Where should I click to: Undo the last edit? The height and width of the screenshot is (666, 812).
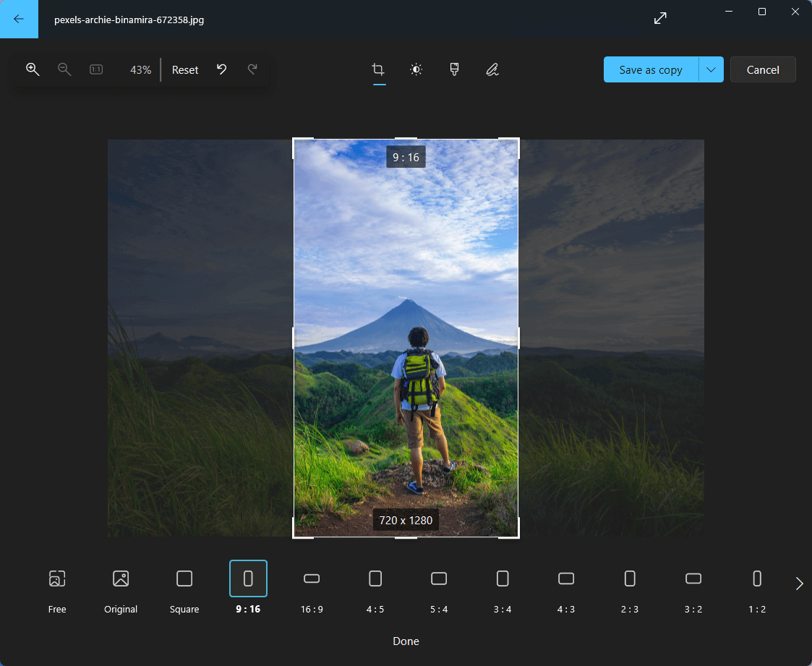tap(221, 69)
